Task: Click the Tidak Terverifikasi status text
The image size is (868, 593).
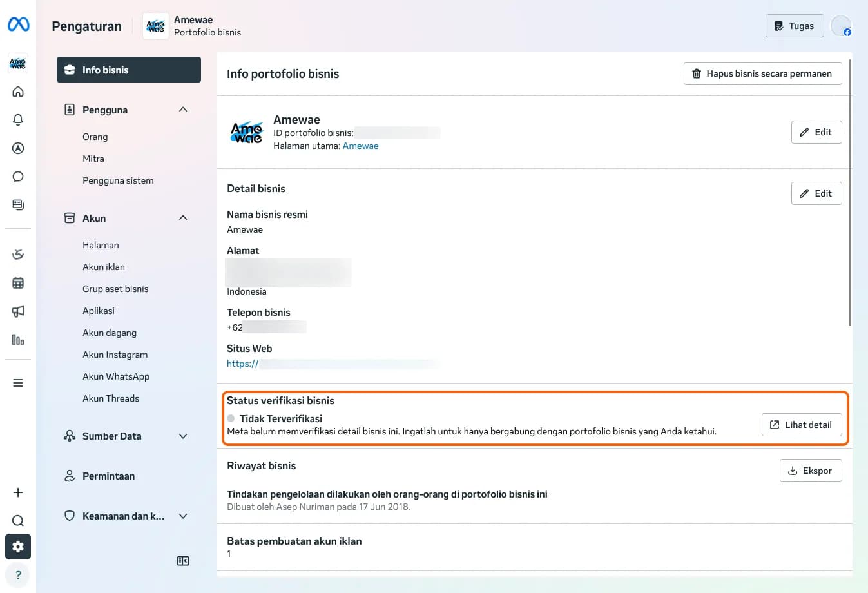Action: [281, 418]
